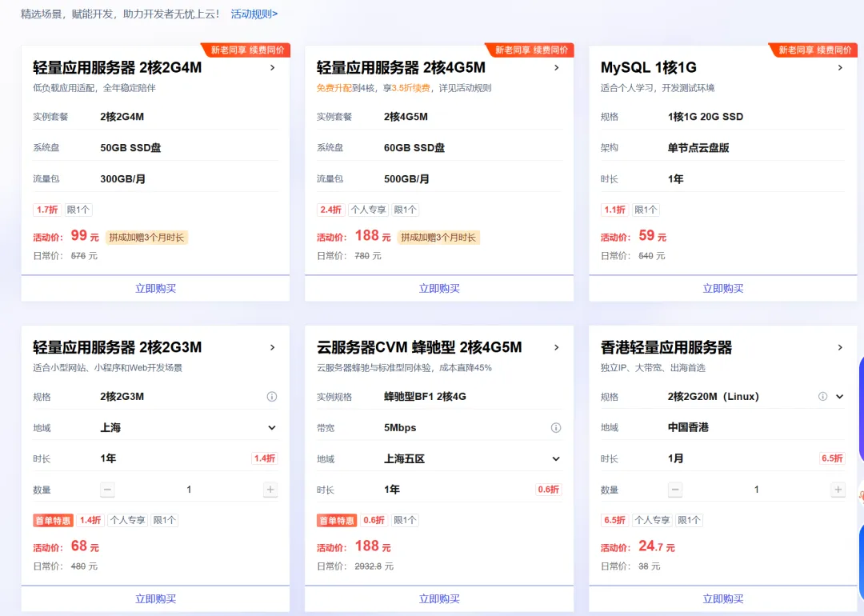The image size is (864, 616).
Task: Open arrow on 轻量应用服务器 2核2G4M card
Action: tap(272, 68)
